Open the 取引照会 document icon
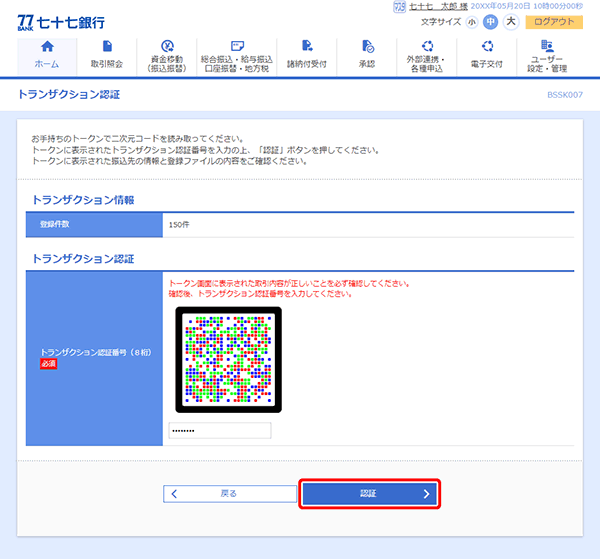Viewport: 600px width, 559px height. 107,46
